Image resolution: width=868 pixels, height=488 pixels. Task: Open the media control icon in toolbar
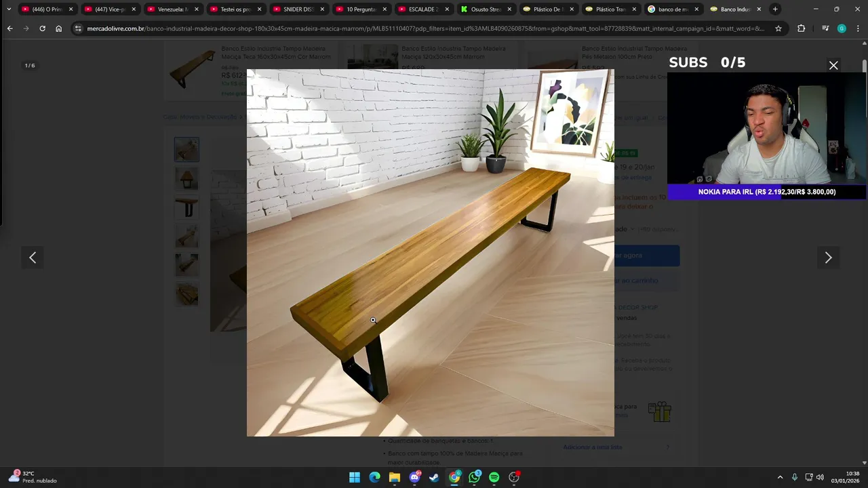[x=825, y=28]
